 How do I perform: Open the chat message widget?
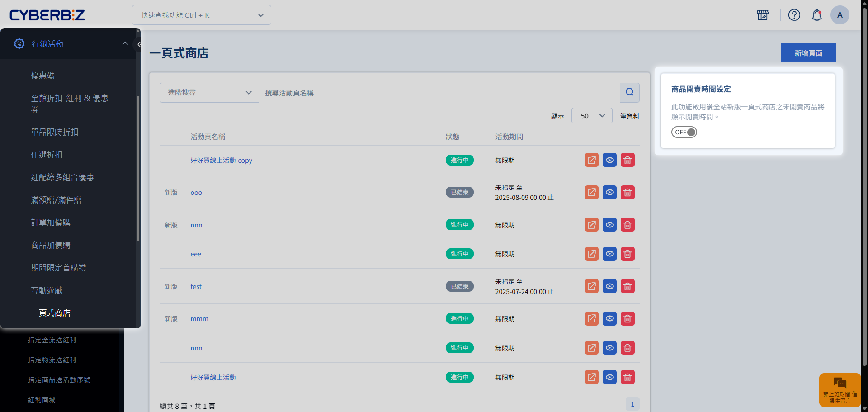(840, 390)
